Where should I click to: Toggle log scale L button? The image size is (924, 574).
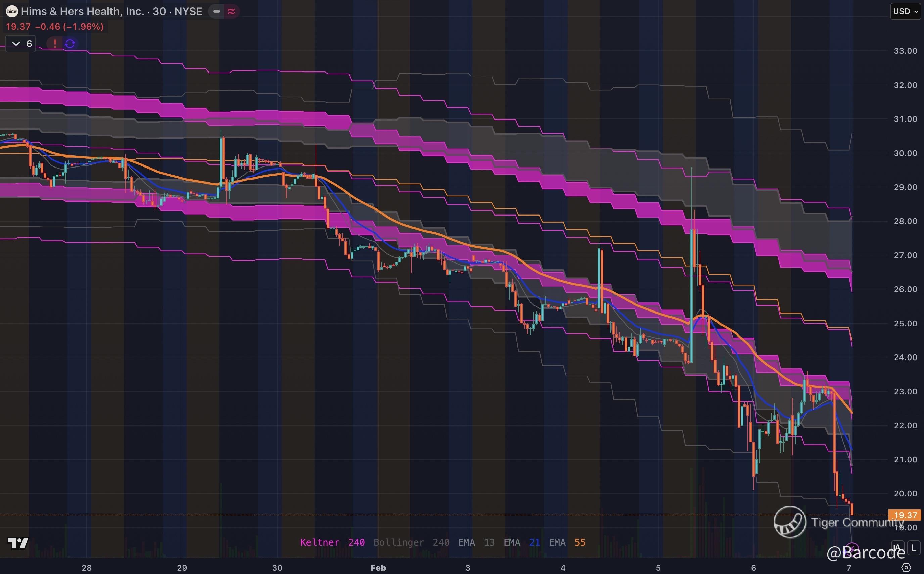click(x=914, y=548)
